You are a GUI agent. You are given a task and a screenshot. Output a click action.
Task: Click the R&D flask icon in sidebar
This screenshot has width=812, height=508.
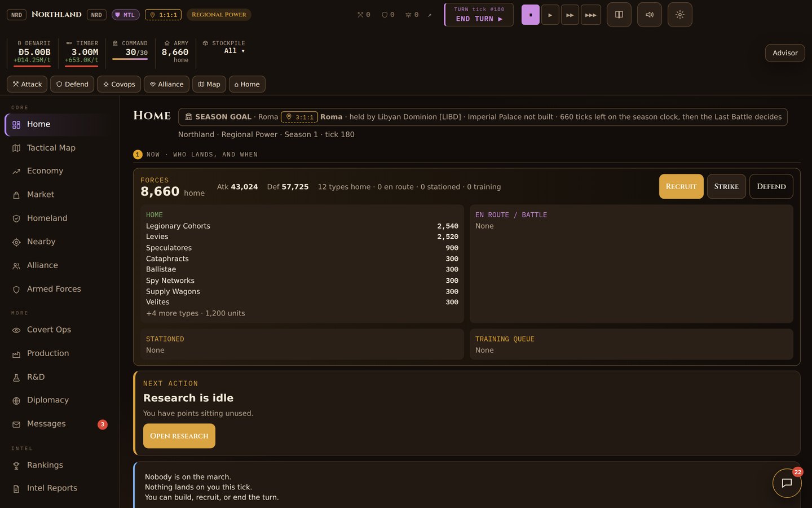pyautogui.click(x=16, y=377)
